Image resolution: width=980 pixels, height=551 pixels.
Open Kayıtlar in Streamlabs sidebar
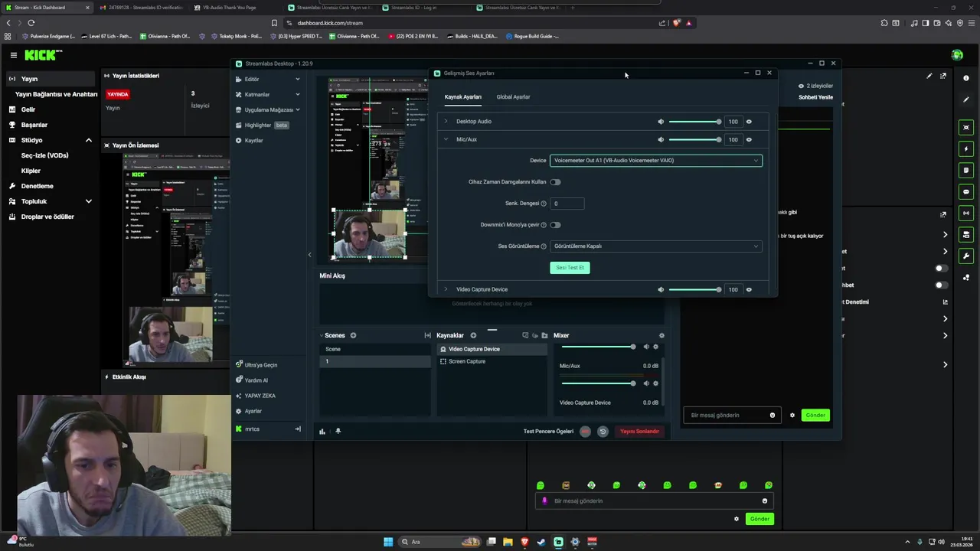250,141
